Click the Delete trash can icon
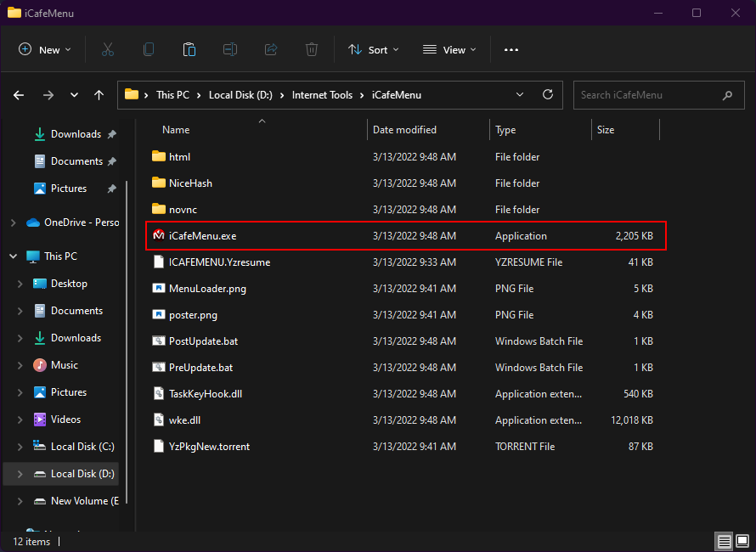 click(312, 50)
